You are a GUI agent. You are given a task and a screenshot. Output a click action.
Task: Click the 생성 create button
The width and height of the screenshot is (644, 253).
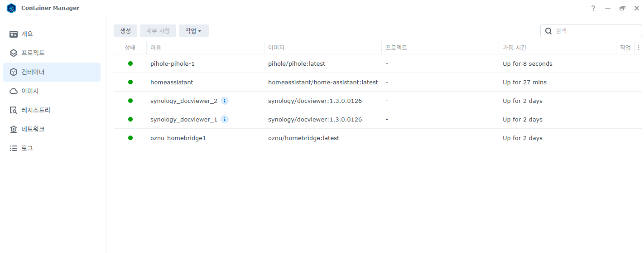(x=125, y=31)
